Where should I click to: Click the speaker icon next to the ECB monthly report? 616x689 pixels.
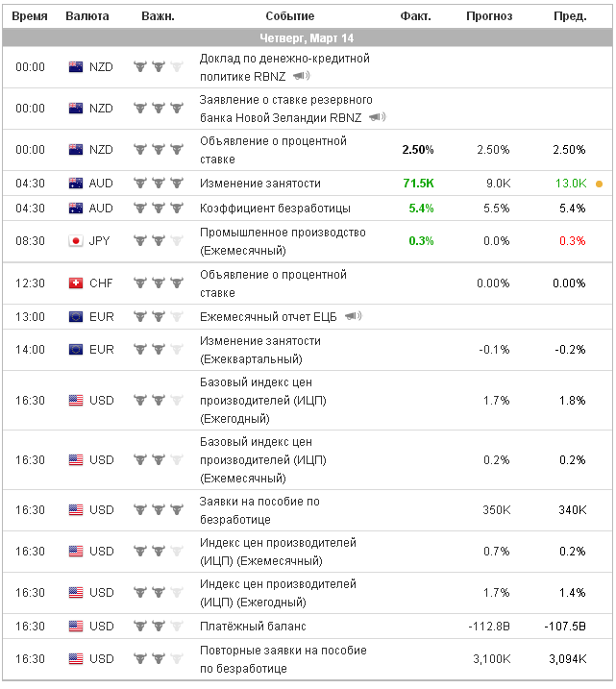353,316
